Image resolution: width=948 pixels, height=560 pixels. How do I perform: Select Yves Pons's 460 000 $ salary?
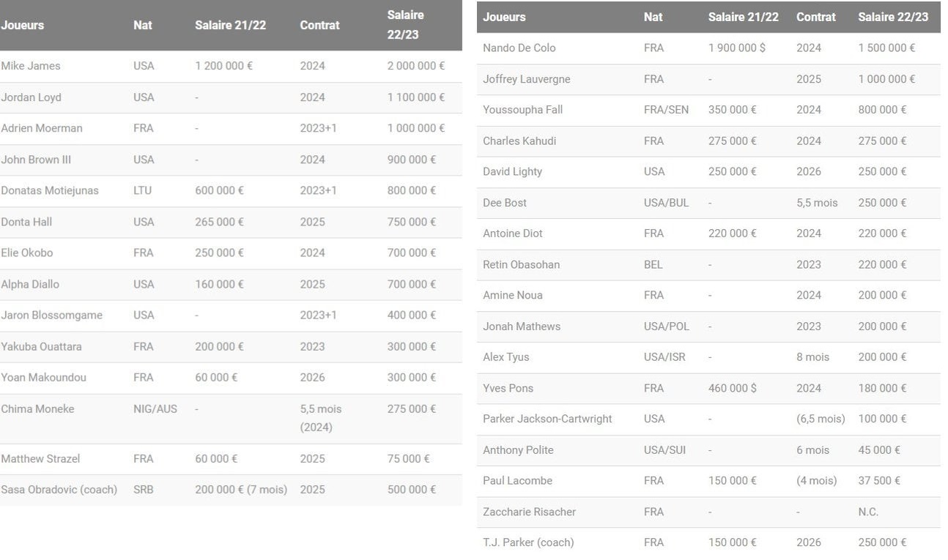click(736, 388)
